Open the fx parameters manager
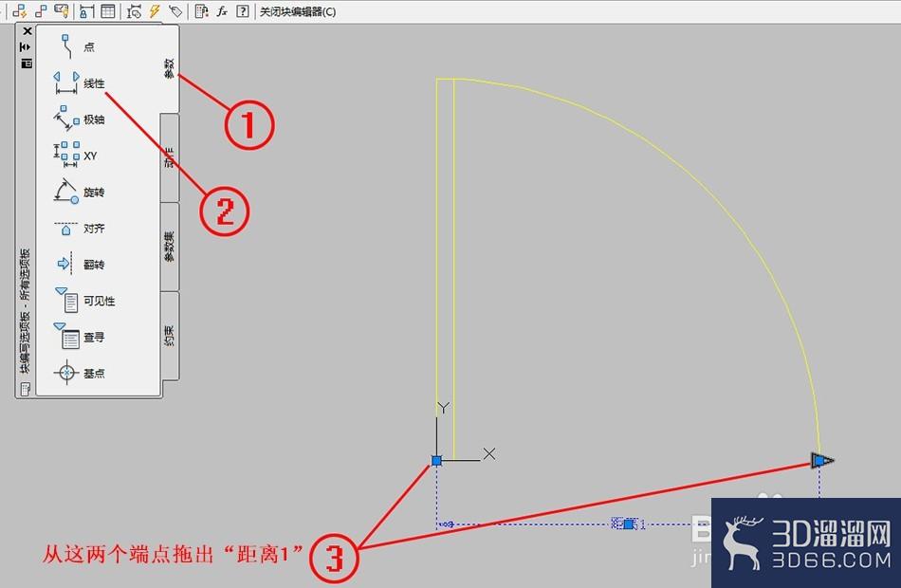901x588 pixels. (x=222, y=11)
